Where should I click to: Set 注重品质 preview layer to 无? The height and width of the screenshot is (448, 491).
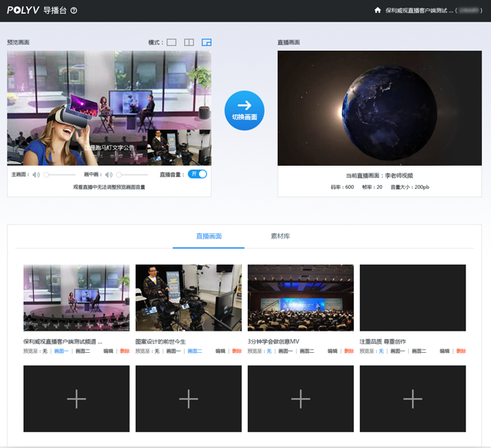[x=381, y=351]
